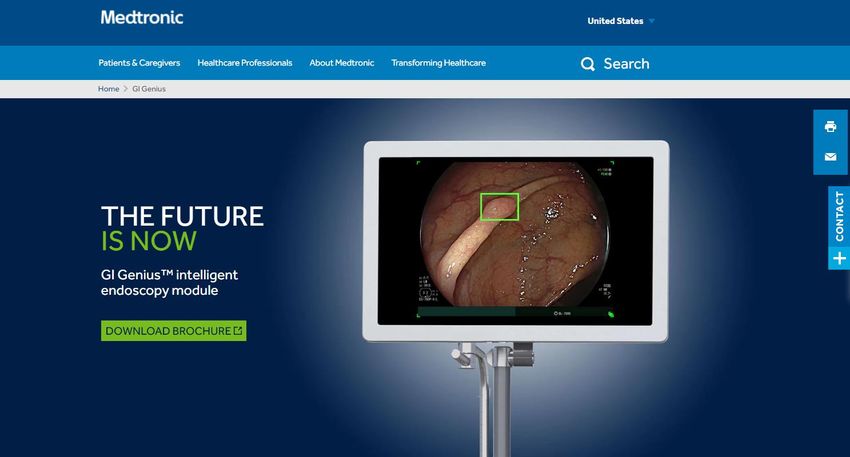
Task: Click the endoscopy monitor image
Action: (516, 241)
